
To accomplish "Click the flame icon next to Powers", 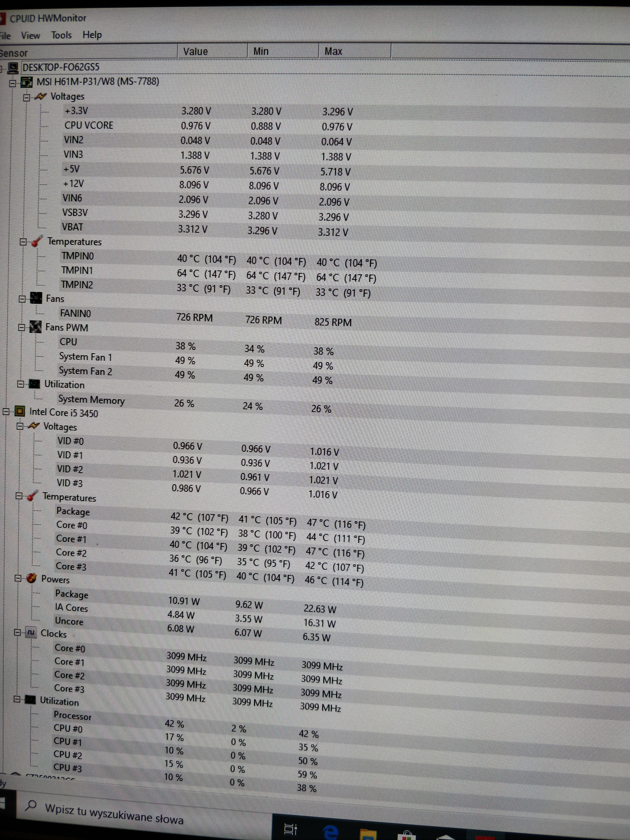I will point(31,578).
